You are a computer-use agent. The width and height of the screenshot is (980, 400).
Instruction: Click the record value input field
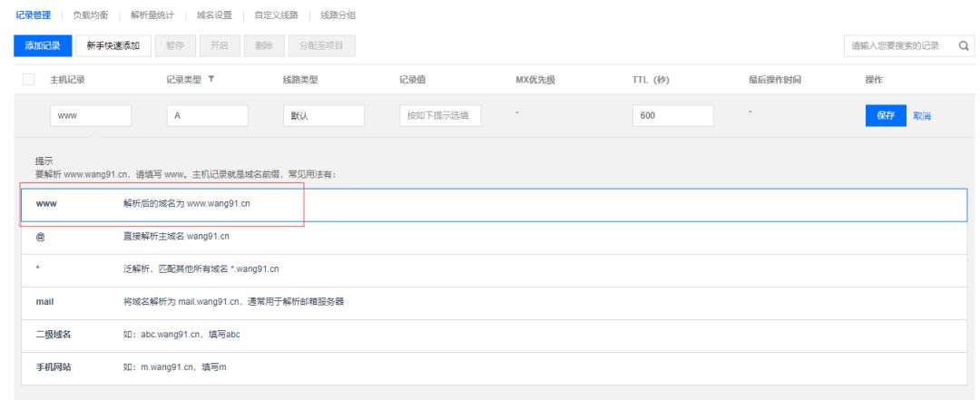pos(441,115)
